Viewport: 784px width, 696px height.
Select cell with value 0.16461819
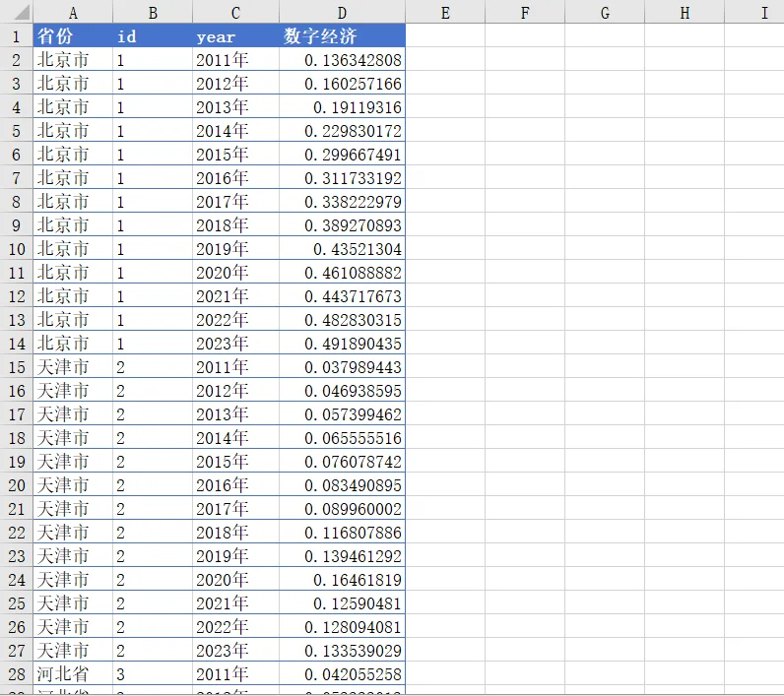pos(342,580)
